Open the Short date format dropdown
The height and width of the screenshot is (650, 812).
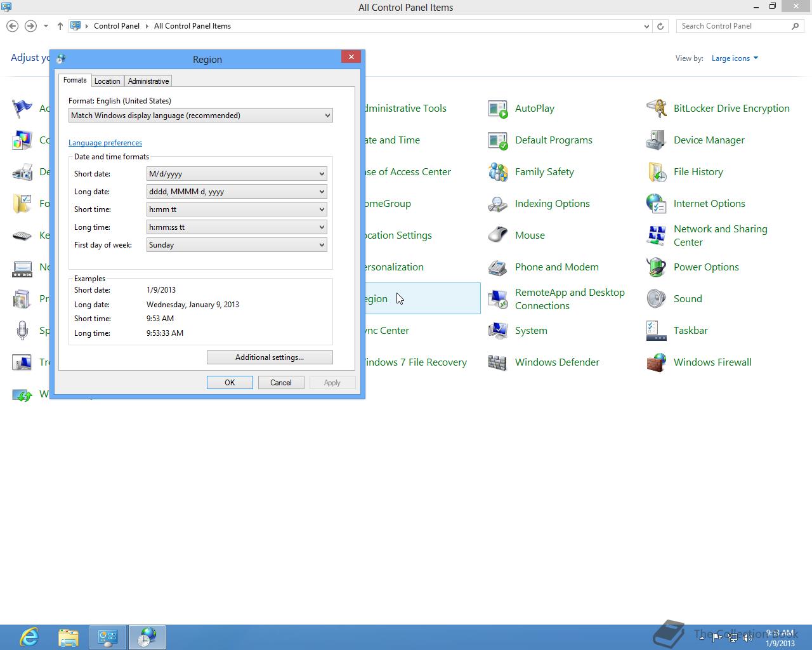(237, 174)
